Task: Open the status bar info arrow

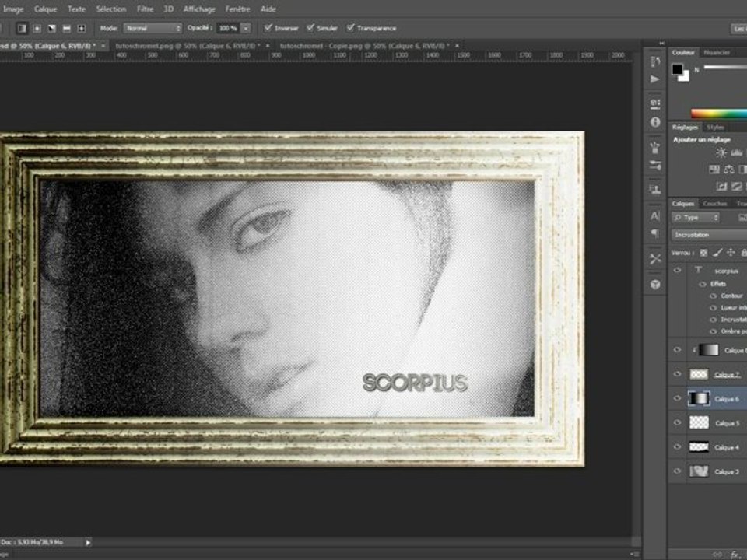Action: pos(88,542)
